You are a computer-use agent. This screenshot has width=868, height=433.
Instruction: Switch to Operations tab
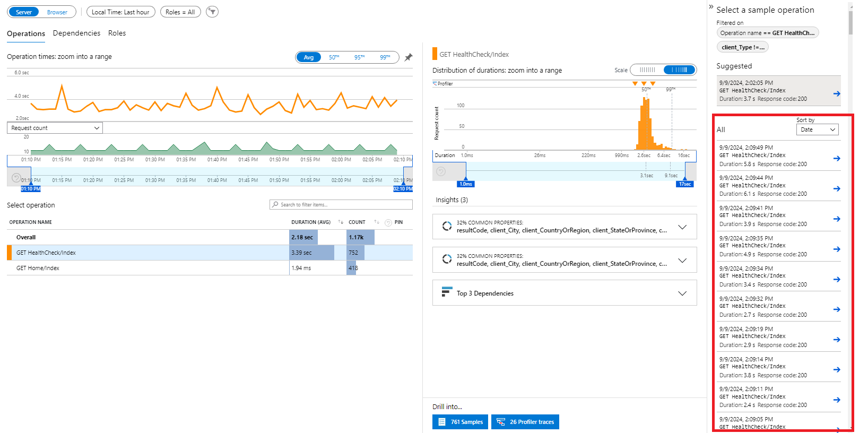coord(26,34)
